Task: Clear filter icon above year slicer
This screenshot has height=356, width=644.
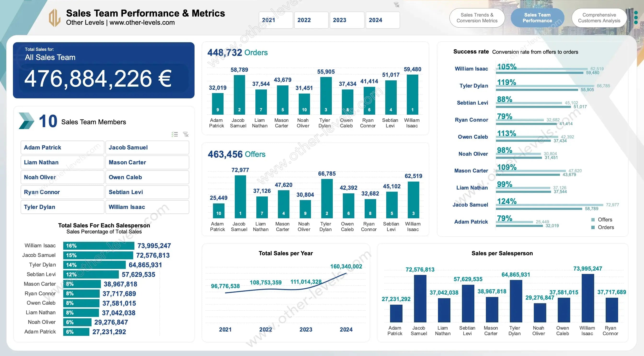Action: click(397, 5)
